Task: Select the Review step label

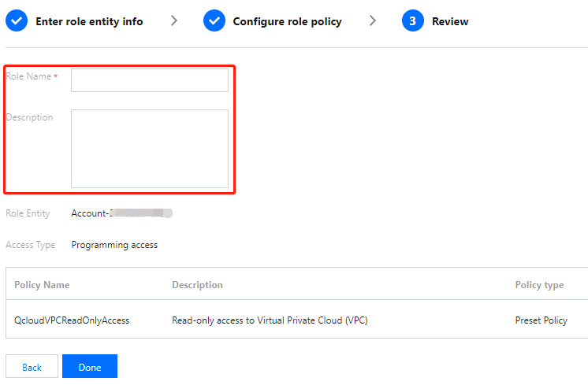Action: (x=450, y=21)
